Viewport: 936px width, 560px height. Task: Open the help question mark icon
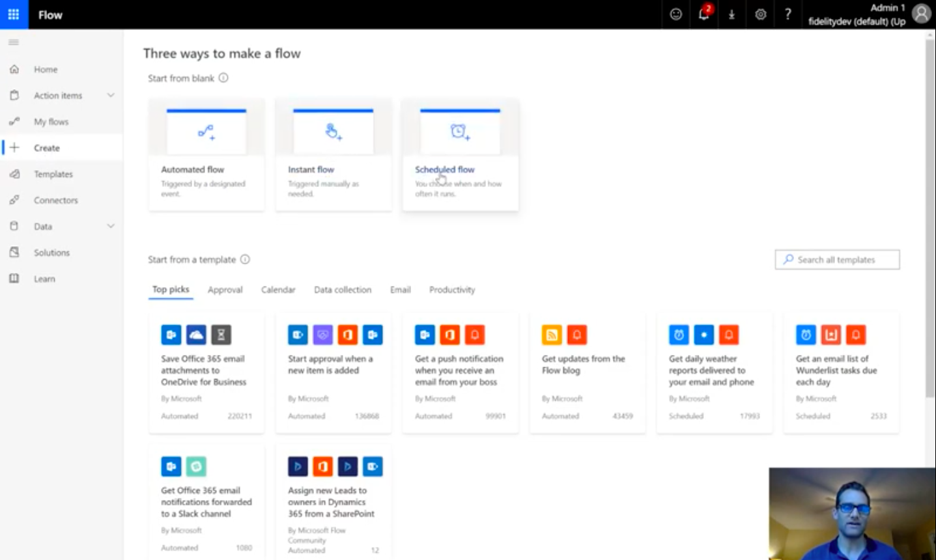point(788,14)
